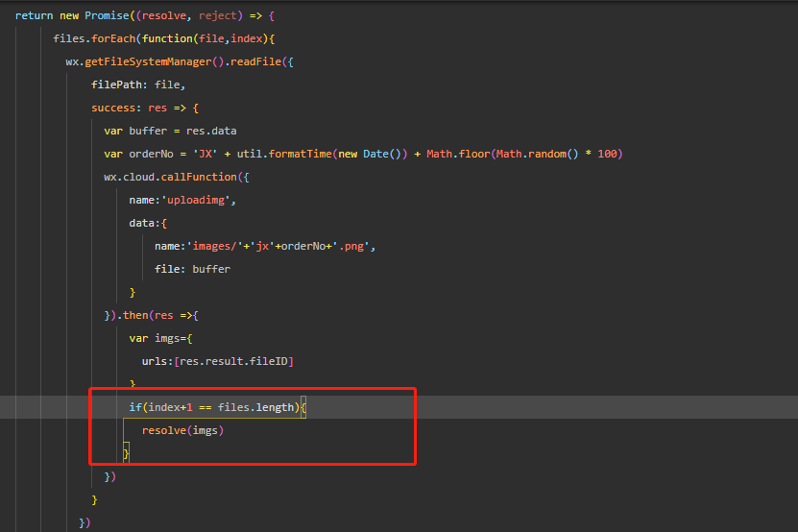Click the name:'uploadimg' line

coord(182,200)
